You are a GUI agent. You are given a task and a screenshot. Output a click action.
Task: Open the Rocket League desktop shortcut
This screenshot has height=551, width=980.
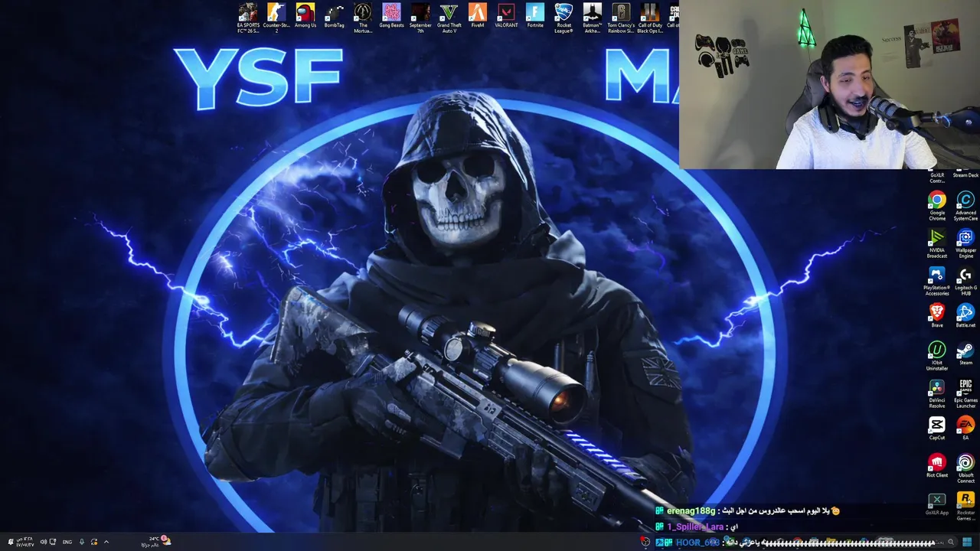[x=563, y=18]
